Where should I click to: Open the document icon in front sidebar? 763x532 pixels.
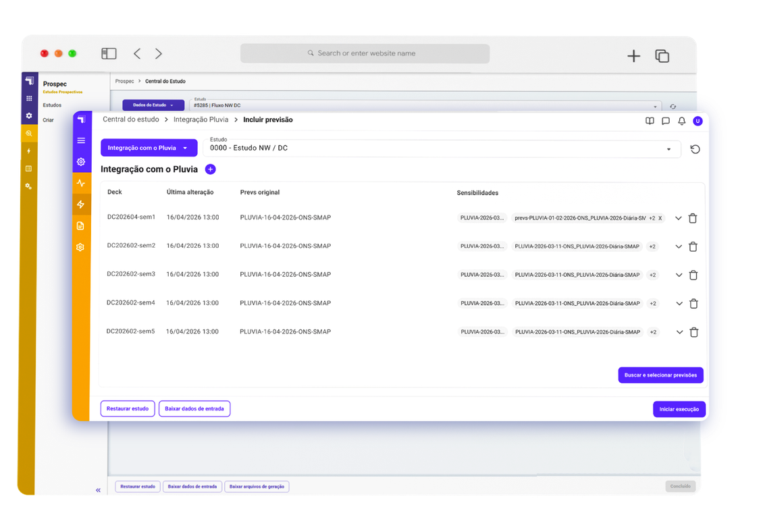[x=81, y=226]
